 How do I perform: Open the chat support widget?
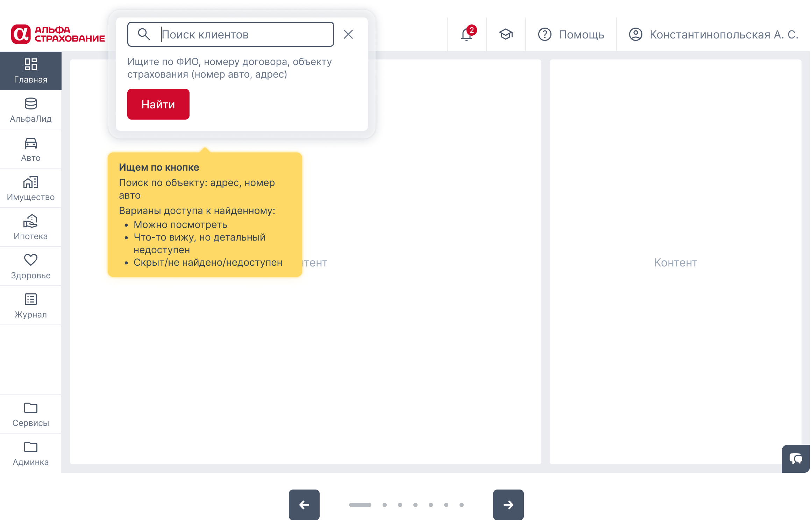click(x=796, y=459)
